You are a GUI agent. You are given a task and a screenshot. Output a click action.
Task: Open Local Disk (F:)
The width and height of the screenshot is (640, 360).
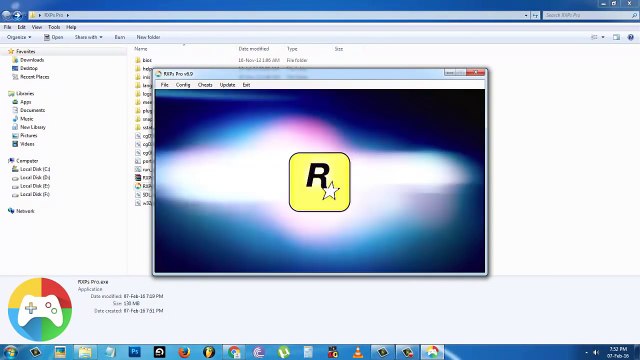point(35,194)
